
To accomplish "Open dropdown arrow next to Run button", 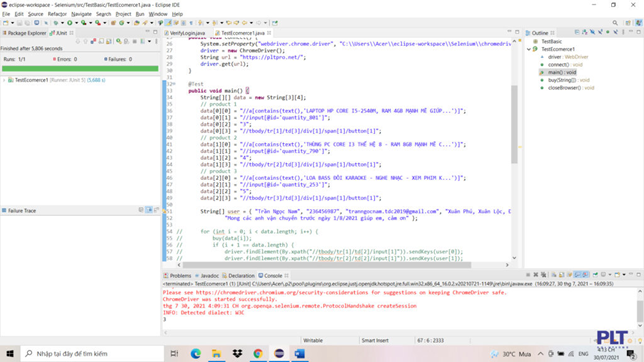I will tap(76, 23).
